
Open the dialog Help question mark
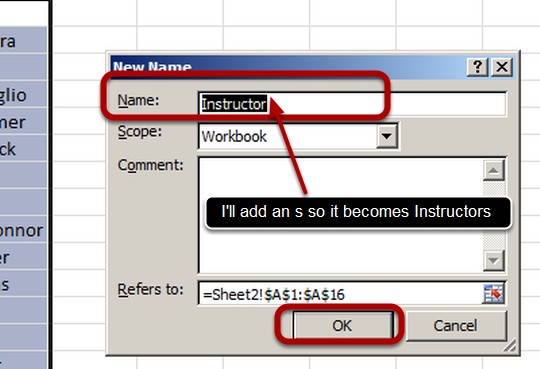477,66
